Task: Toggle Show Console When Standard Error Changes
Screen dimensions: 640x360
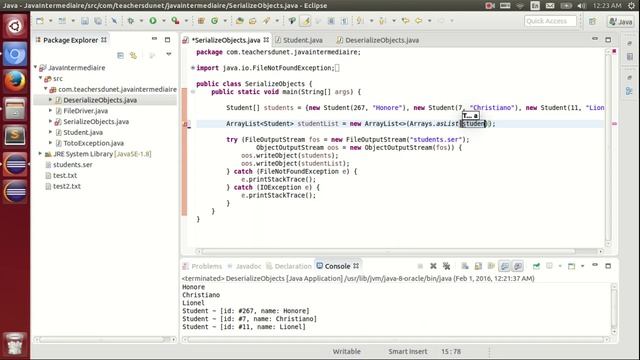Action: (518, 266)
